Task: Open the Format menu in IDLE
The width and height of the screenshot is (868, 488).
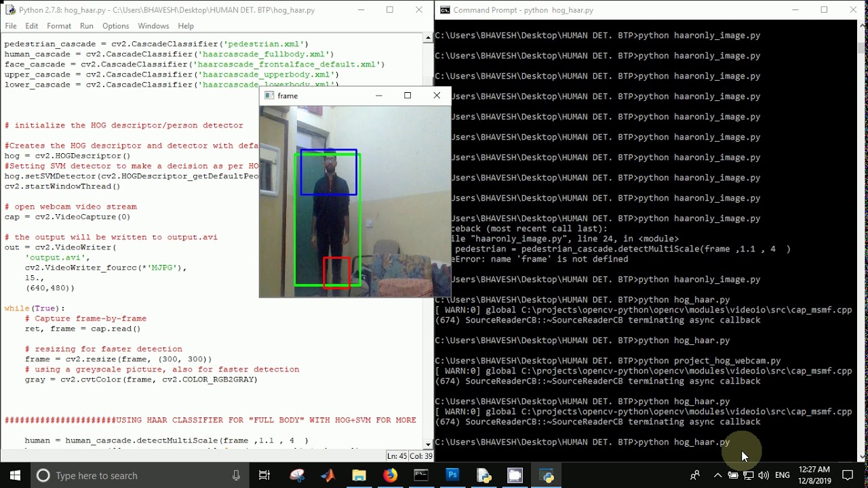Action: pyautogui.click(x=59, y=26)
